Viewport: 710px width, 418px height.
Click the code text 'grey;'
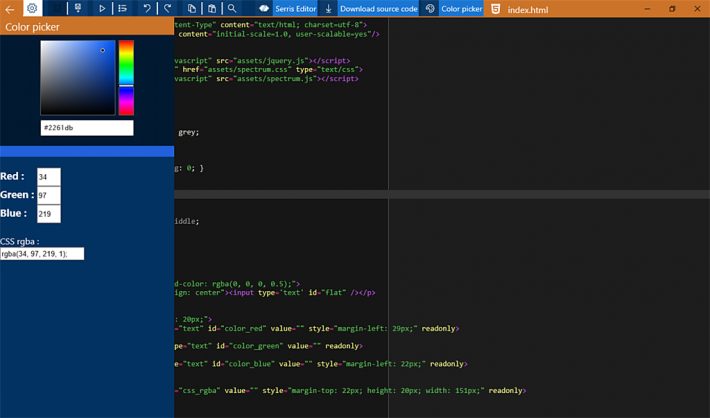[188, 132]
